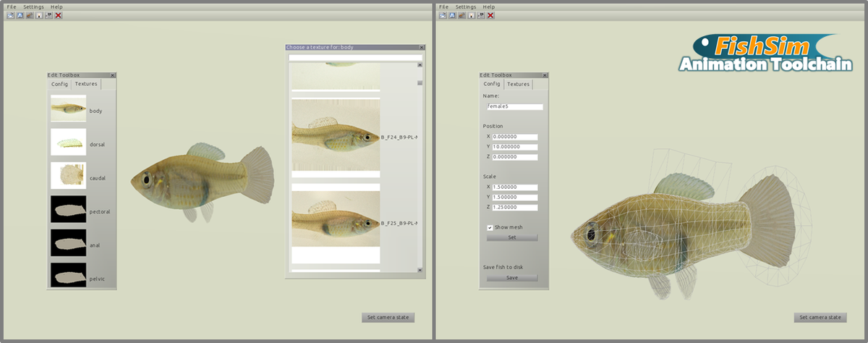
Task: Open Settings menu in left window
Action: click(x=33, y=7)
